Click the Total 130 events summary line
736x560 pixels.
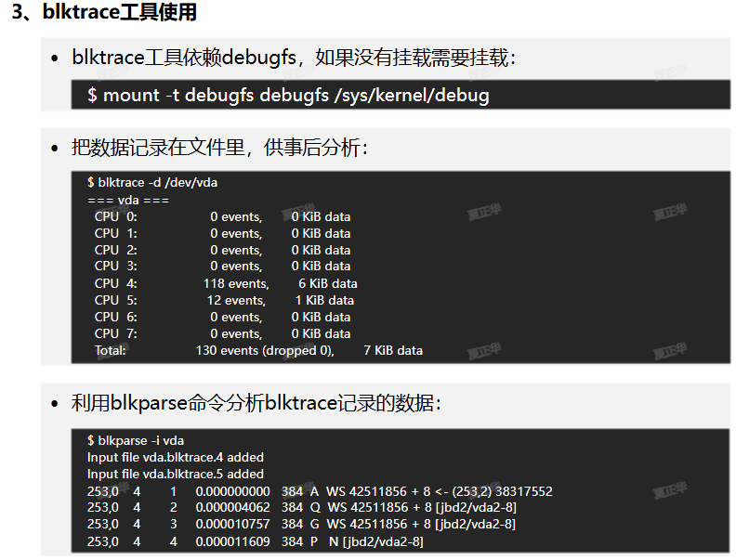(258, 350)
